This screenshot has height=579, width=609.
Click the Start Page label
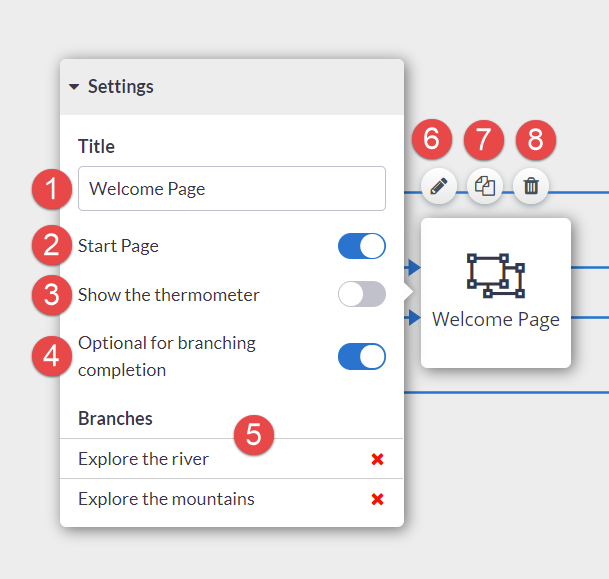point(118,246)
